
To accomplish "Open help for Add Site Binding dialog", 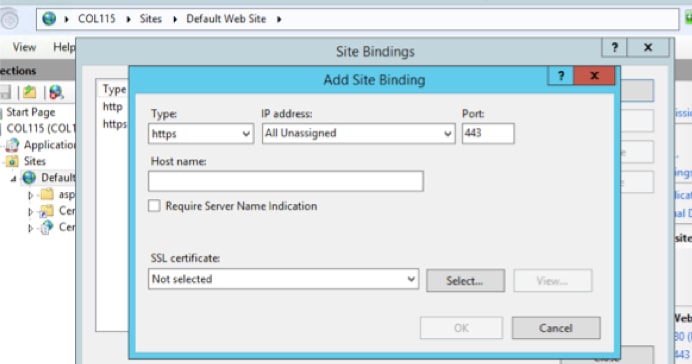I will click(x=561, y=76).
